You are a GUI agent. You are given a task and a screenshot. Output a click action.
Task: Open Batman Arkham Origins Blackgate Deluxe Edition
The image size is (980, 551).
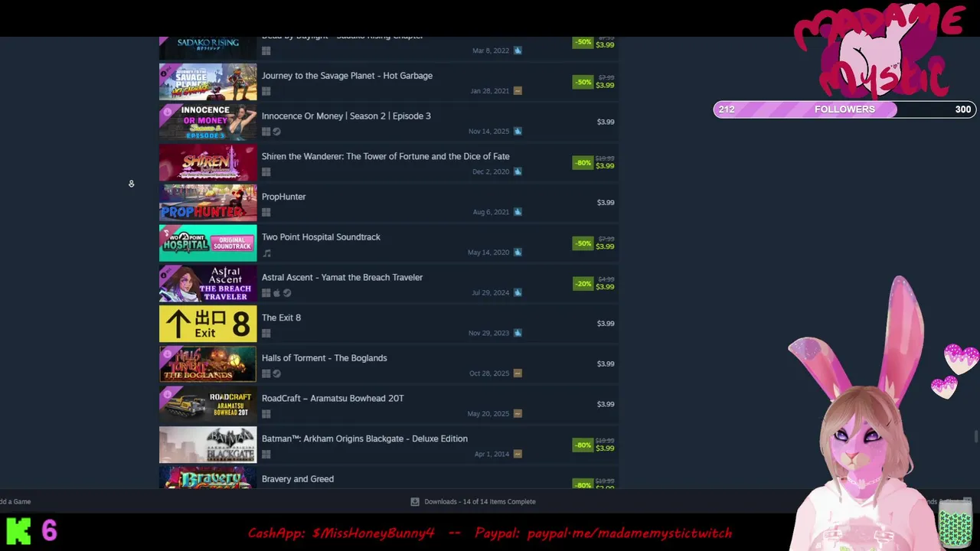364,439
